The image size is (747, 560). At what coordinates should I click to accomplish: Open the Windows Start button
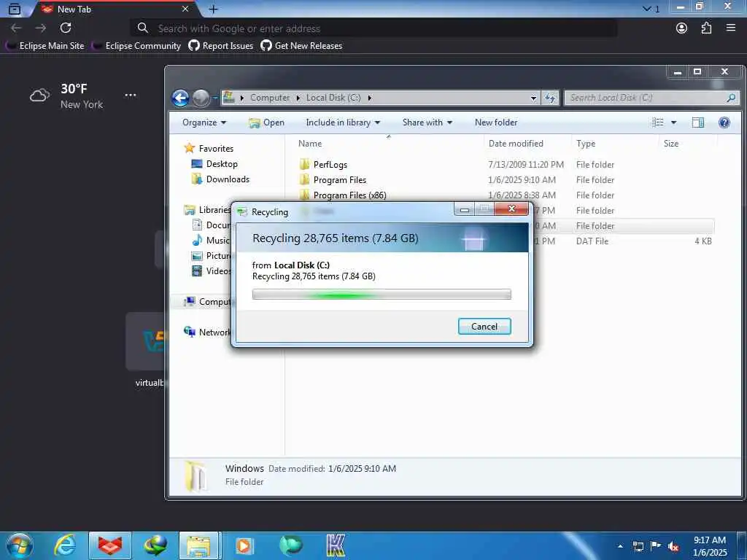click(x=19, y=546)
